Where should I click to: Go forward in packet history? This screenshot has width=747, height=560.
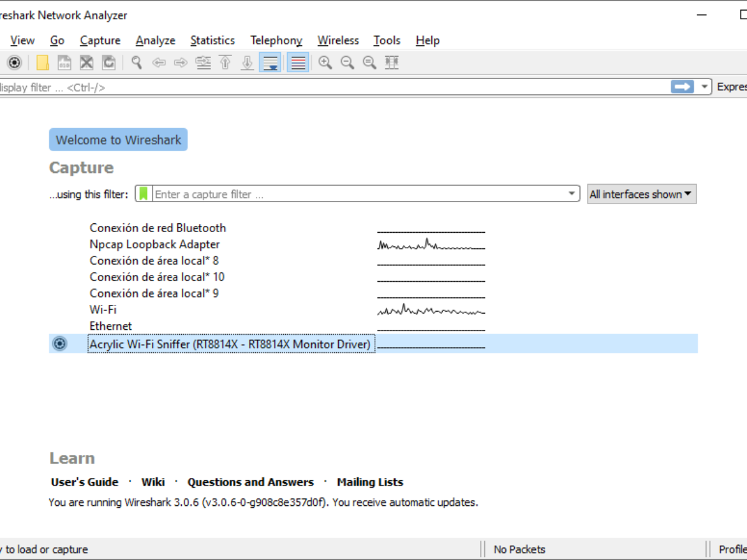181,62
